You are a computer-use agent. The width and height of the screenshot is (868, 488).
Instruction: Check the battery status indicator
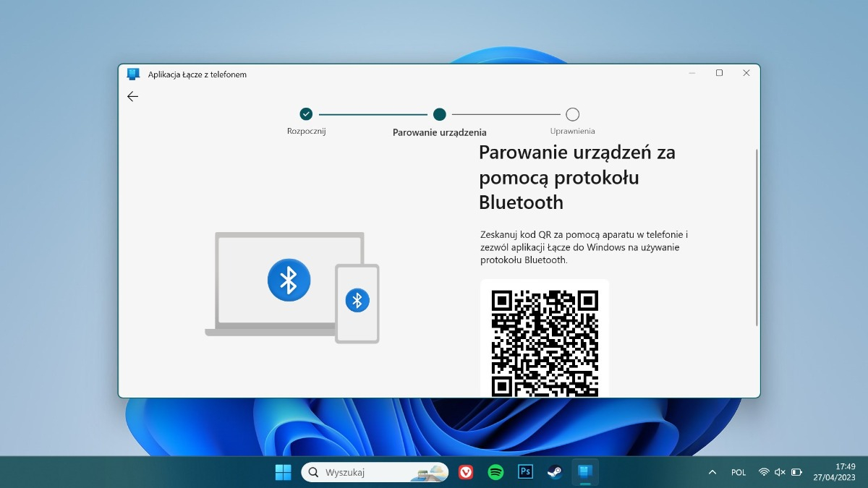coord(796,471)
